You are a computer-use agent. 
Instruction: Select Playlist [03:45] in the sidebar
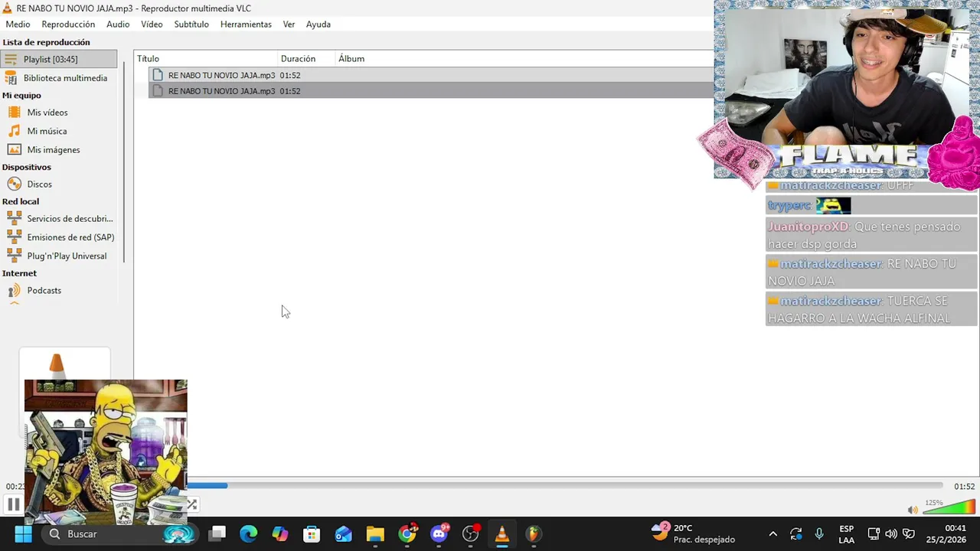(x=59, y=59)
